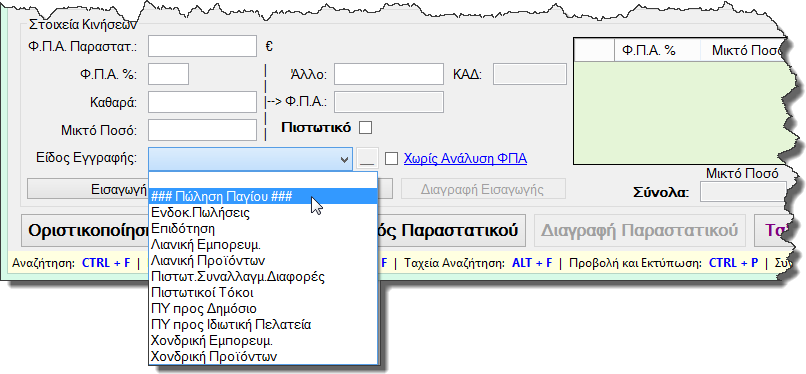Choose 'ΠΥ προς Ιδιωτική Πελατεία'
Image resolution: width=806 pixels, height=374 pixels.
point(263,324)
